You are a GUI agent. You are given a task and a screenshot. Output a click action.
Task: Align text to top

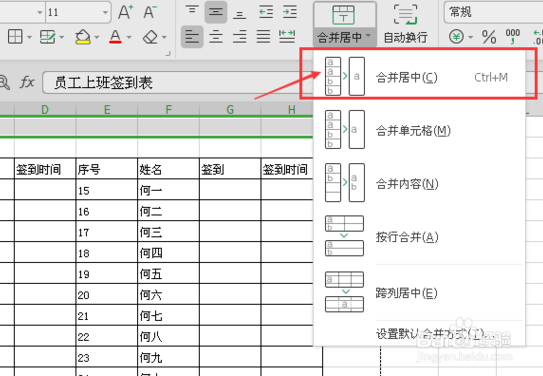[x=192, y=11]
